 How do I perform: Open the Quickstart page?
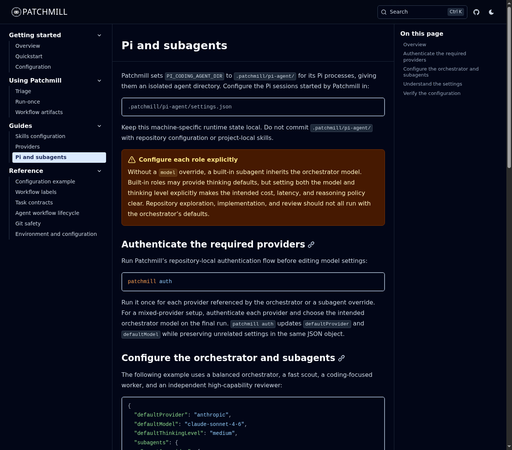29,56
